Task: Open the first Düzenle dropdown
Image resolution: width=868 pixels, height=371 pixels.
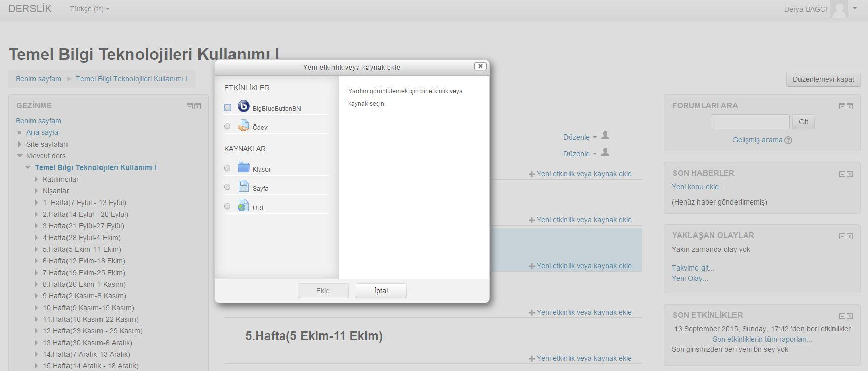Action: click(580, 137)
